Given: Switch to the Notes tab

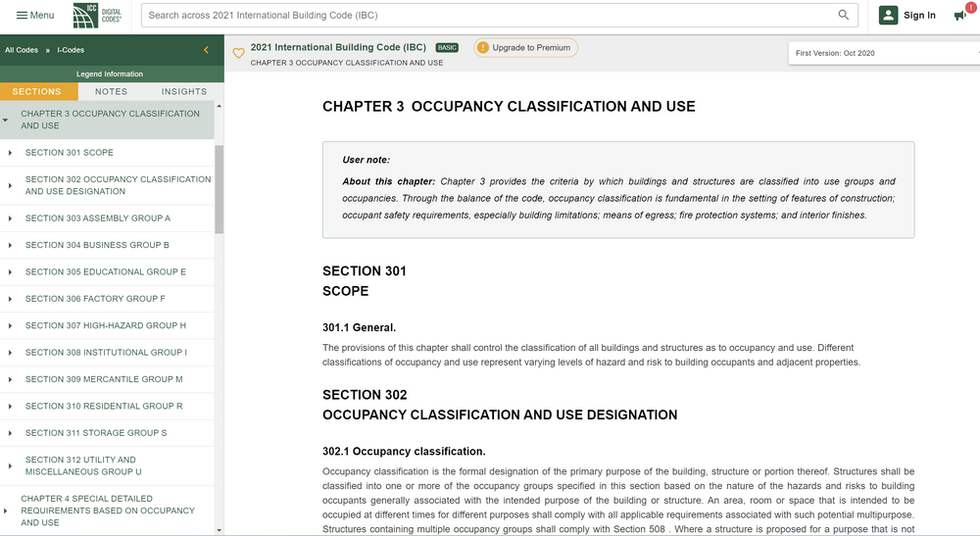Looking at the screenshot, I should coord(111,91).
